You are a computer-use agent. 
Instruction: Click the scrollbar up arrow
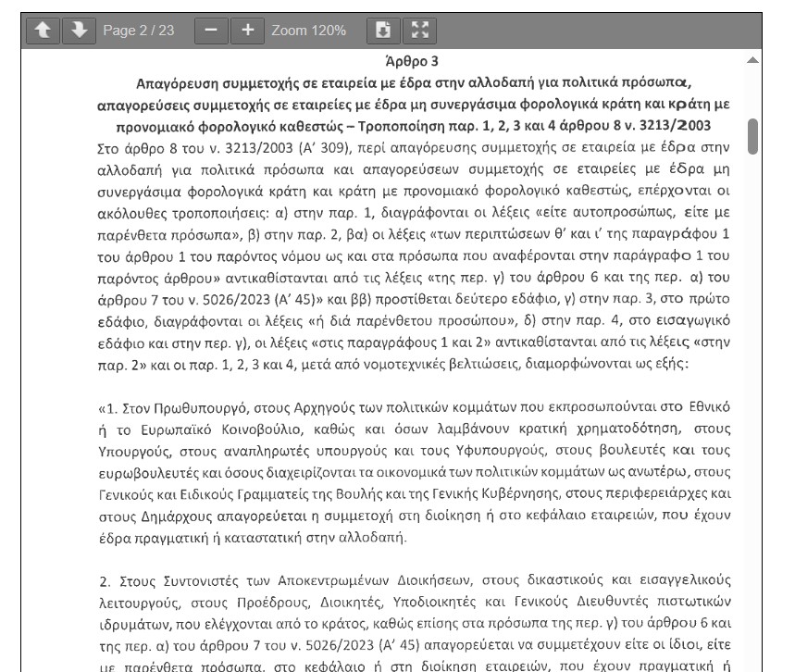pos(752,60)
